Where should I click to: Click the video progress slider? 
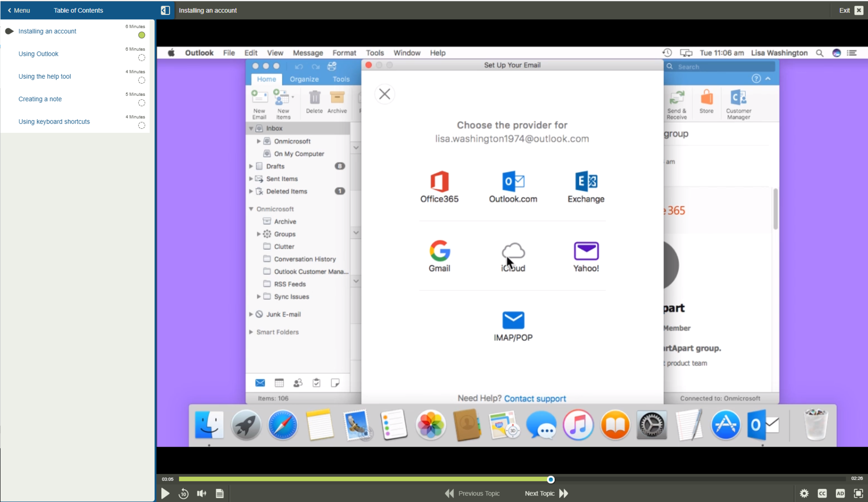click(x=551, y=479)
